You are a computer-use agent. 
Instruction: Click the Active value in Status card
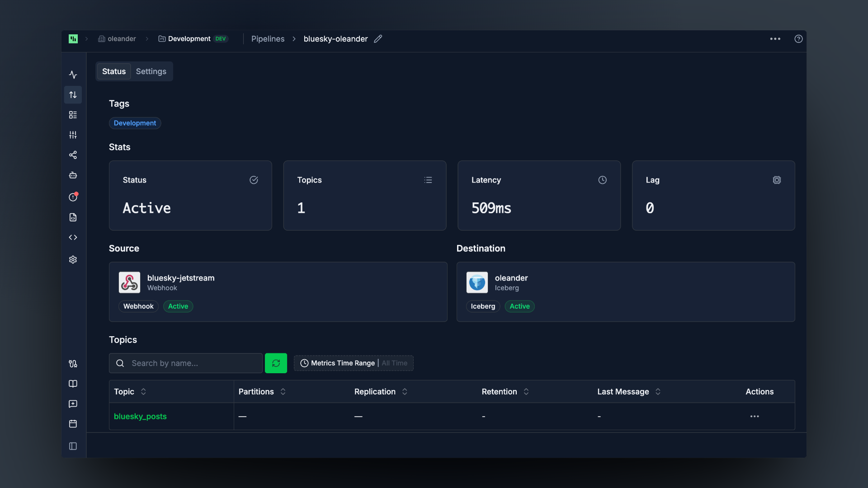tap(147, 208)
